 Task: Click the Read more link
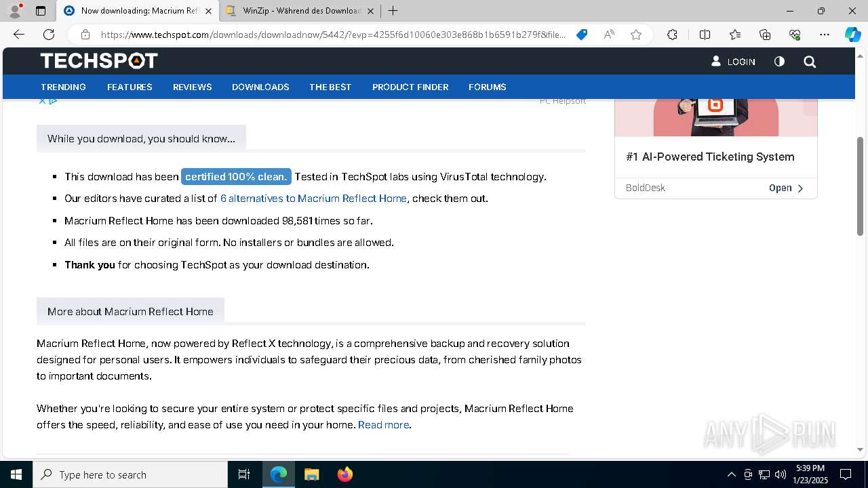384,425
